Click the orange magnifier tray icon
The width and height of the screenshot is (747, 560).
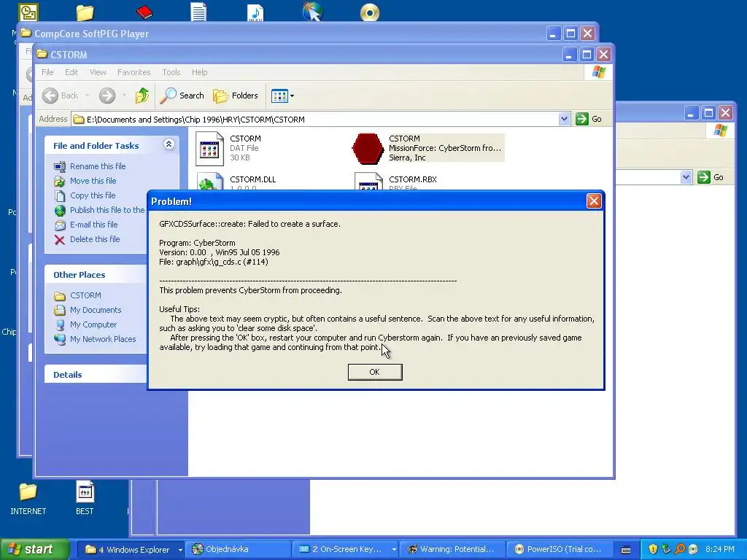click(680, 550)
